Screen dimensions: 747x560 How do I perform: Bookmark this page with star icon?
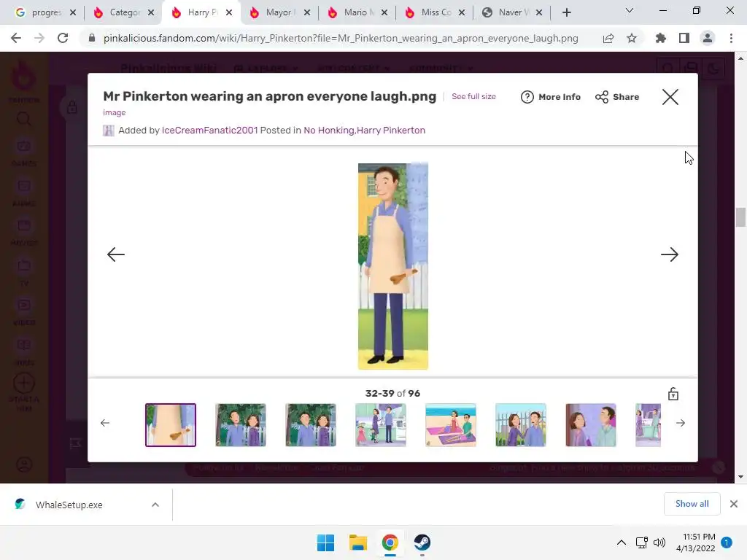coord(632,38)
